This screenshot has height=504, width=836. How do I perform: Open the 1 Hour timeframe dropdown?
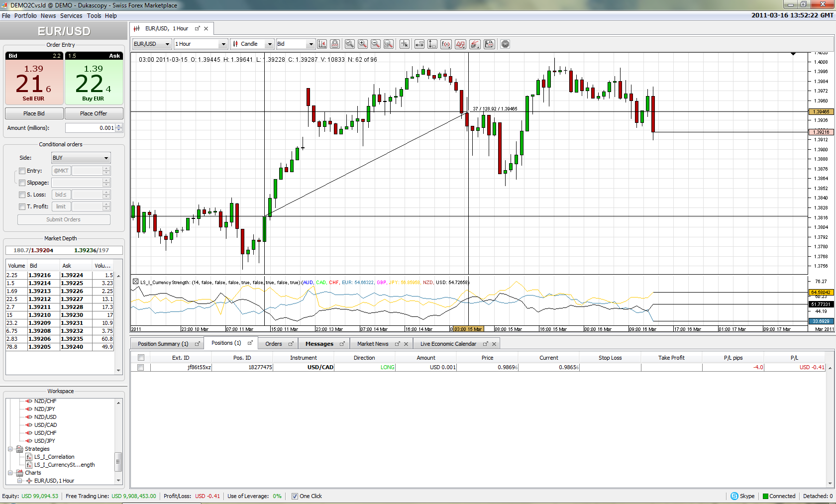pos(201,44)
